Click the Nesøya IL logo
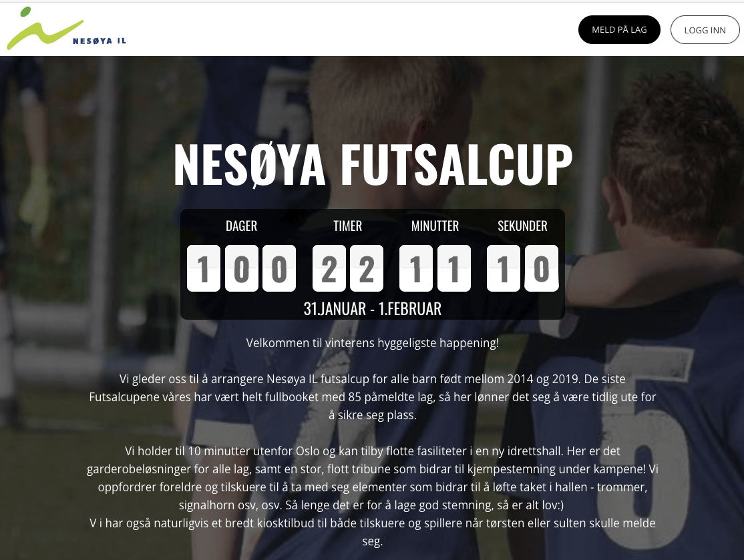744x560 pixels. coord(66,29)
